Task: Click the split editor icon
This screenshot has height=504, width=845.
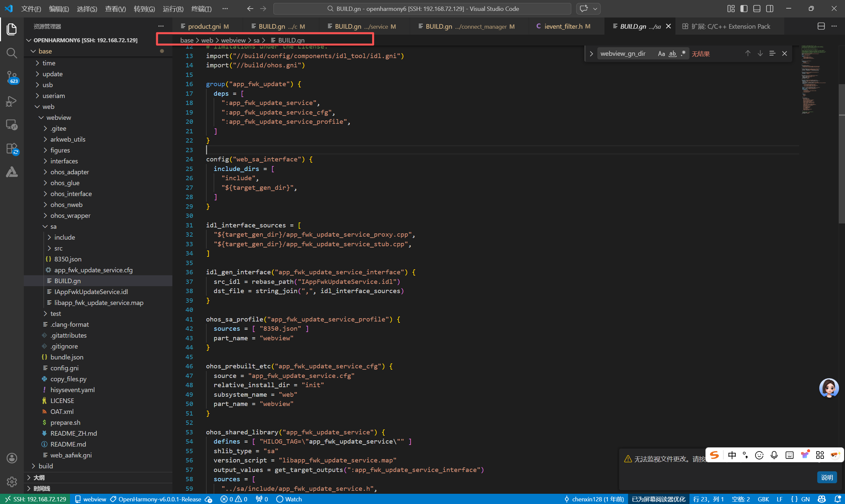Action: pyautogui.click(x=821, y=26)
